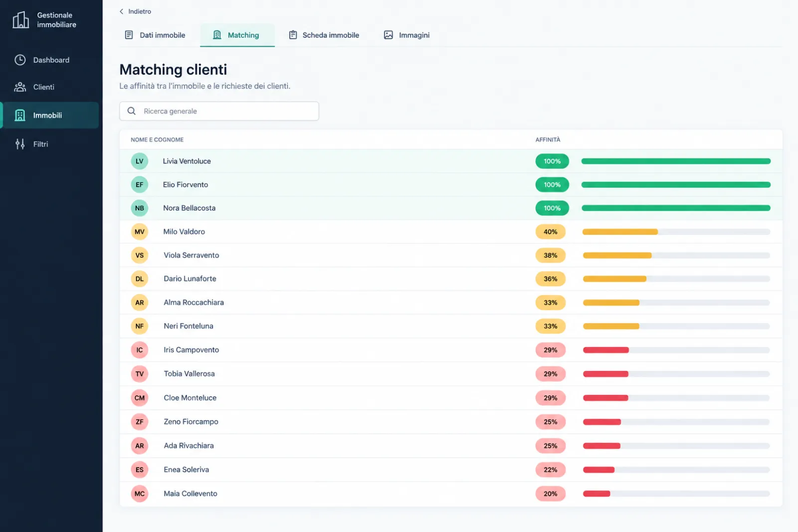Open Clienti via the people icon
The width and height of the screenshot is (798, 532).
point(20,87)
